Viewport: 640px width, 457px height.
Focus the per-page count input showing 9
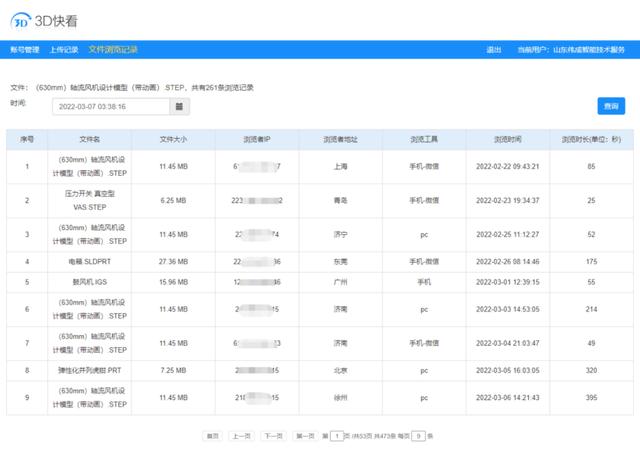pos(418,436)
